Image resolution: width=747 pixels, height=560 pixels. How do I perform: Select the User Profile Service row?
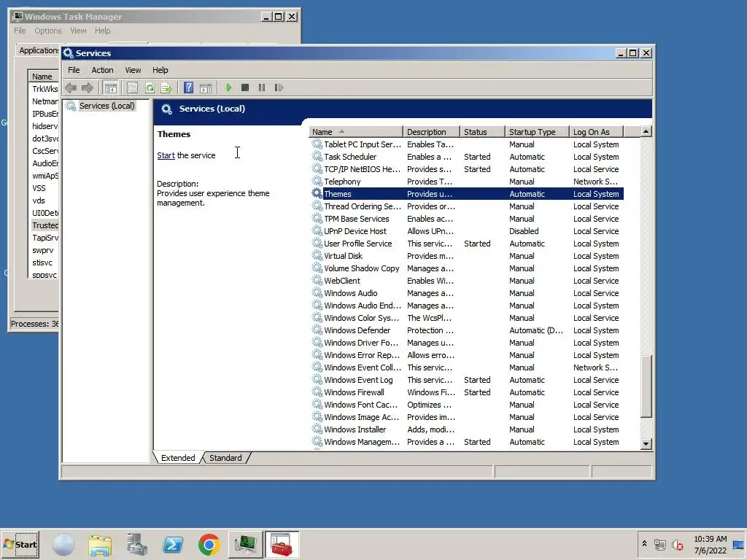coord(466,244)
